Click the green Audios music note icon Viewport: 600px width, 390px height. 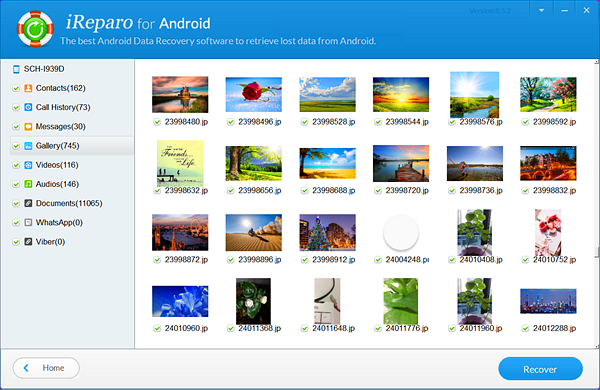tap(28, 184)
